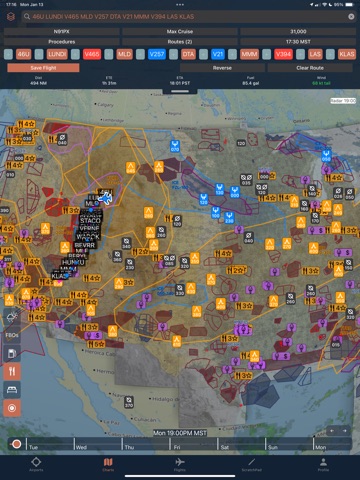Select the LAS waypoint chip
The image size is (360, 480).
[315, 54]
